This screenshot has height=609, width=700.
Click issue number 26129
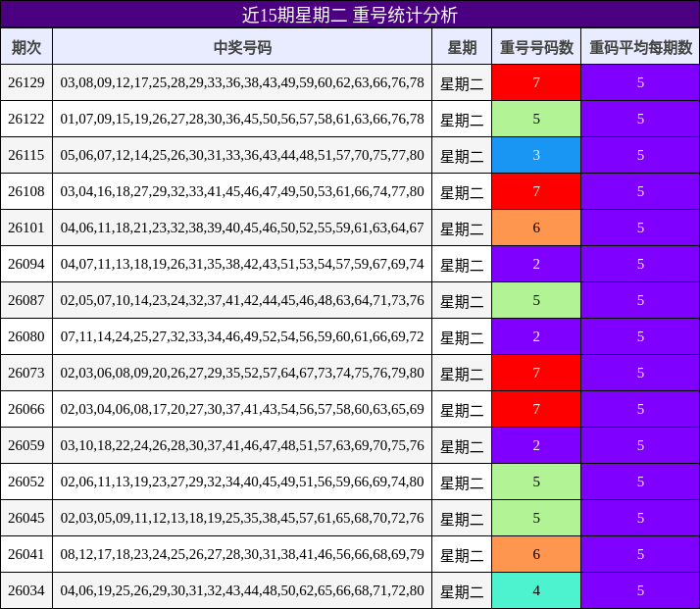click(x=26, y=82)
